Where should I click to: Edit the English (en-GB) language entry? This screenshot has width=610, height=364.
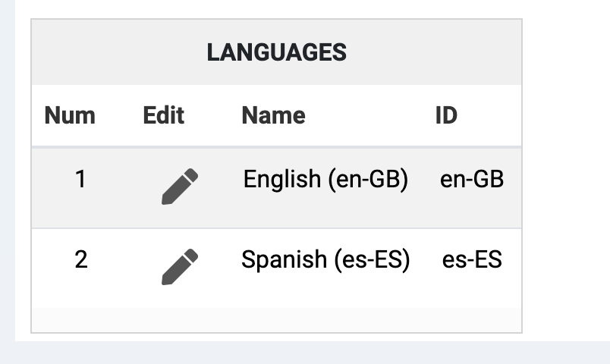[180, 187]
